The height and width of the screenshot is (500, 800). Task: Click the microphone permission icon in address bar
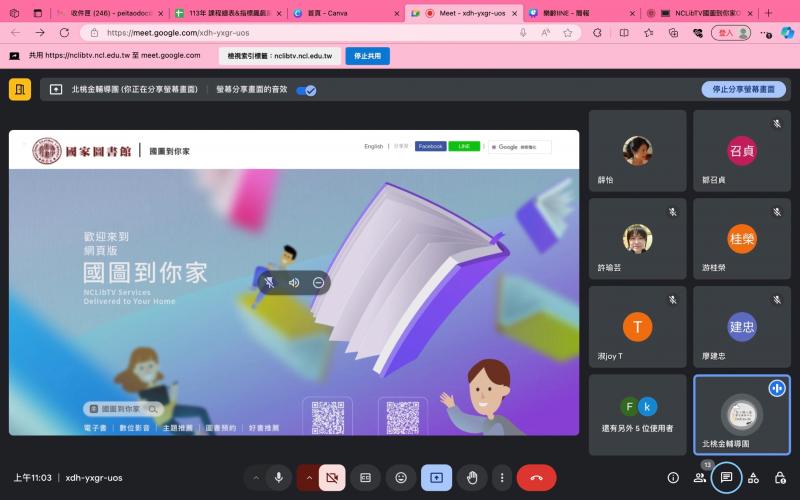pyautogui.click(x=523, y=33)
